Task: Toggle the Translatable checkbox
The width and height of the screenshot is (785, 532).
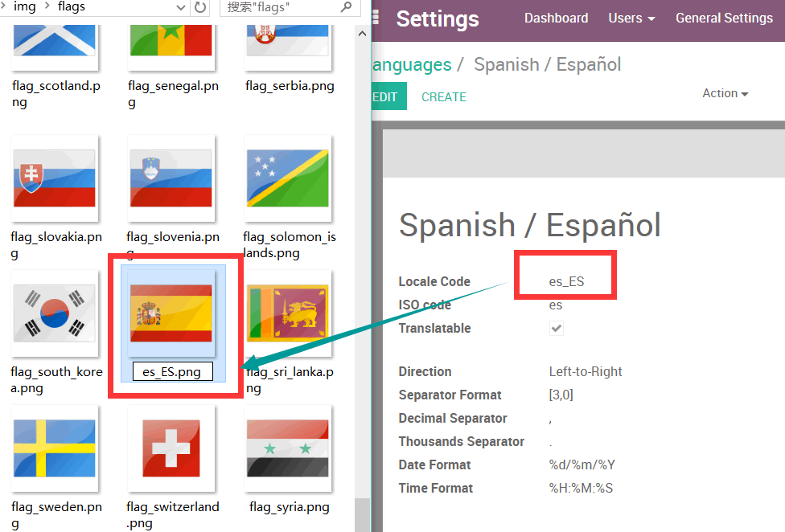Action: tap(557, 328)
